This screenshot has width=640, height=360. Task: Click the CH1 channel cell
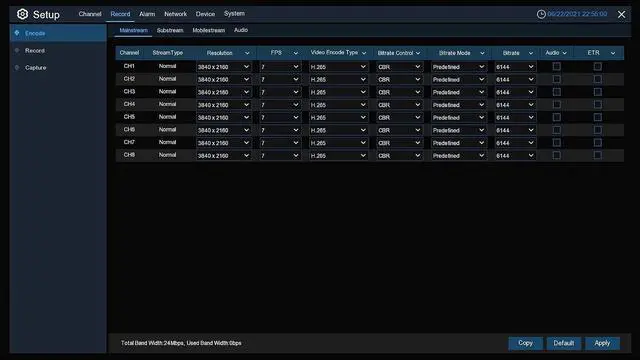pyautogui.click(x=129, y=66)
